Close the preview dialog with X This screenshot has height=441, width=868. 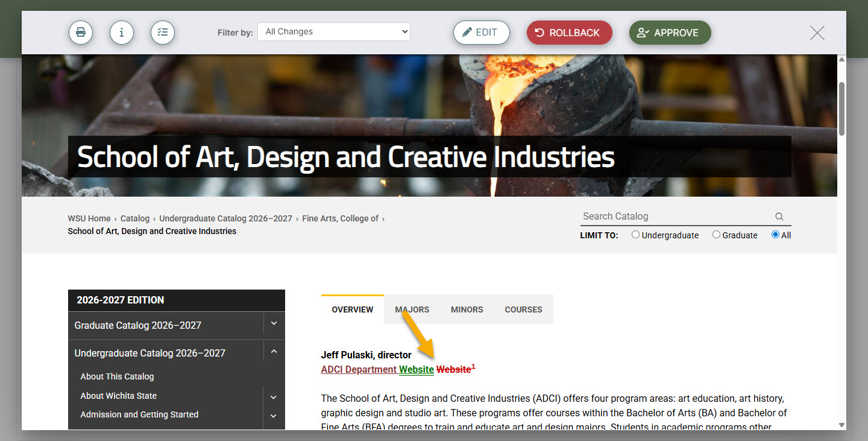[817, 33]
